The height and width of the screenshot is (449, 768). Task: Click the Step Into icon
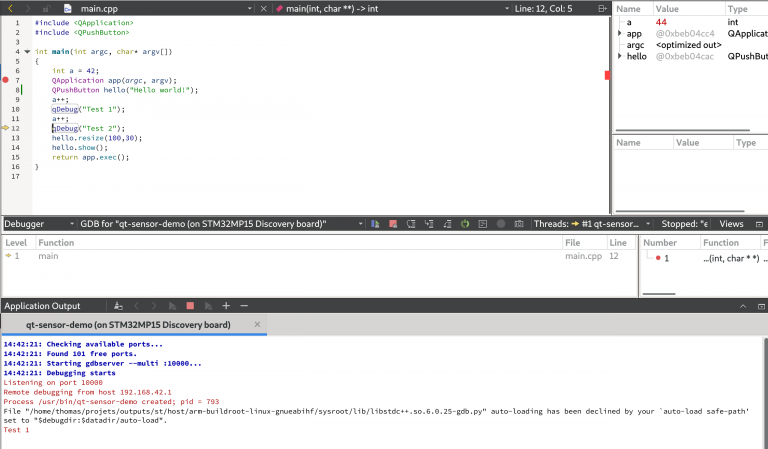click(429, 224)
